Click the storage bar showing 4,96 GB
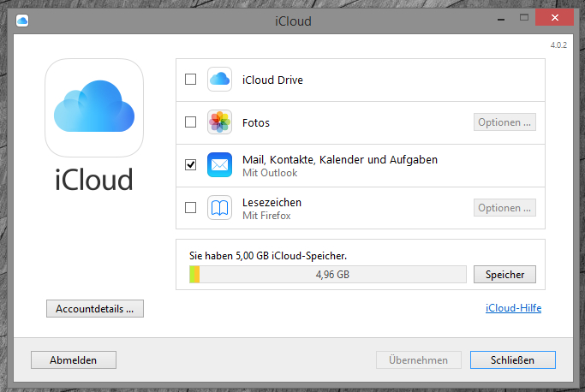 tap(328, 275)
